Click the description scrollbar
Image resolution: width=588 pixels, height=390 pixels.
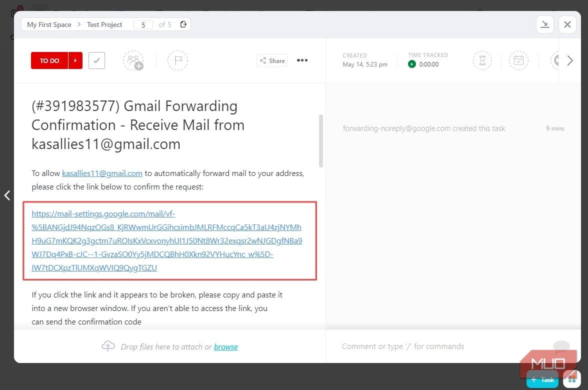[x=320, y=140]
